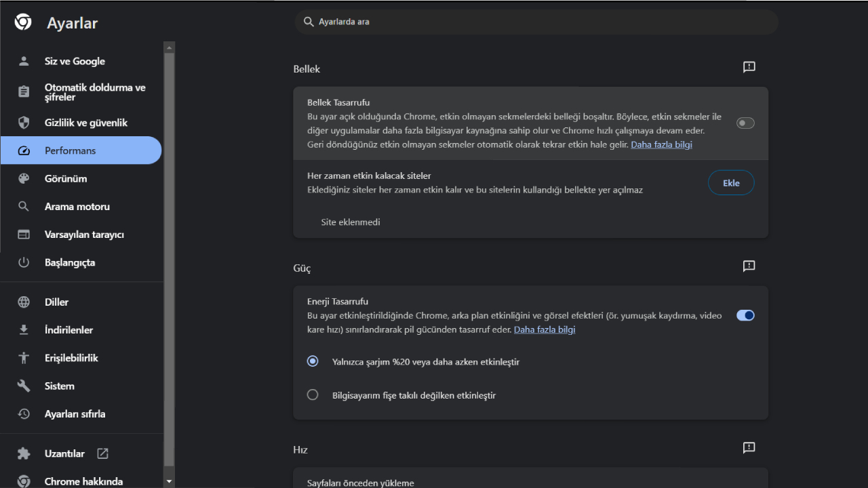Open Sistem settings
The height and width of the screenshot is (488, 868).
click(81, 386)
